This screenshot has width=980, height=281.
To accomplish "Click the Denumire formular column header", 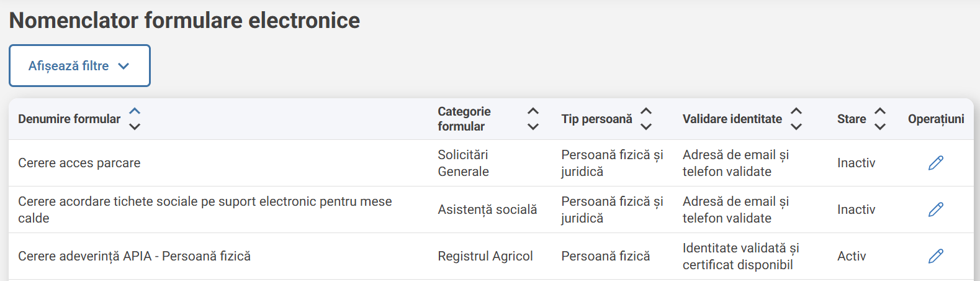I will click(69, 119).
